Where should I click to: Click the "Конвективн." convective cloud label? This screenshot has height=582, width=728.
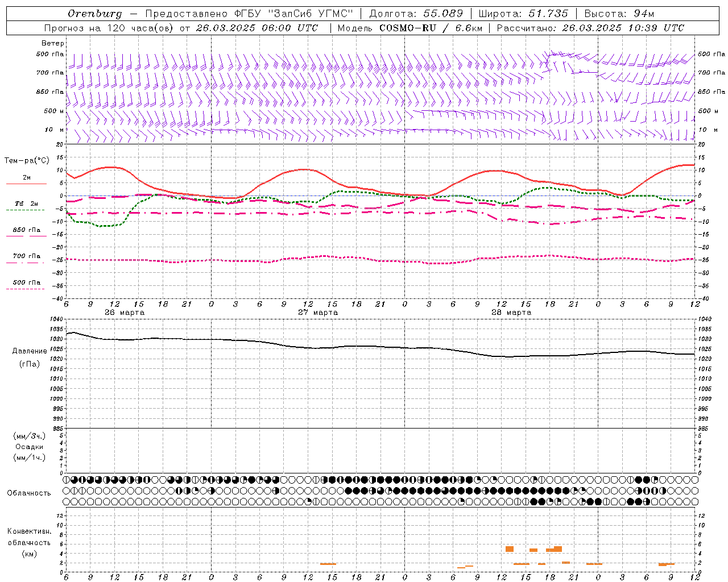tap(30, 531)
